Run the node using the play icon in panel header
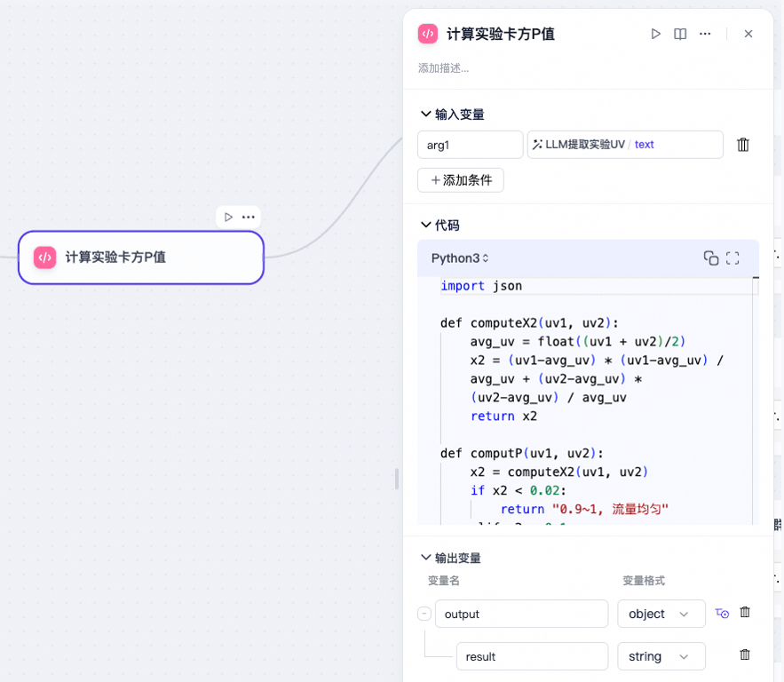The image size is (784, 682). coord(655,33)
